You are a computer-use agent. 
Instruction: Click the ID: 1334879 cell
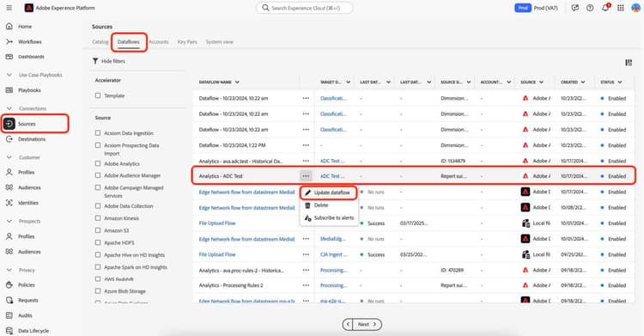[x=453, y=161]
